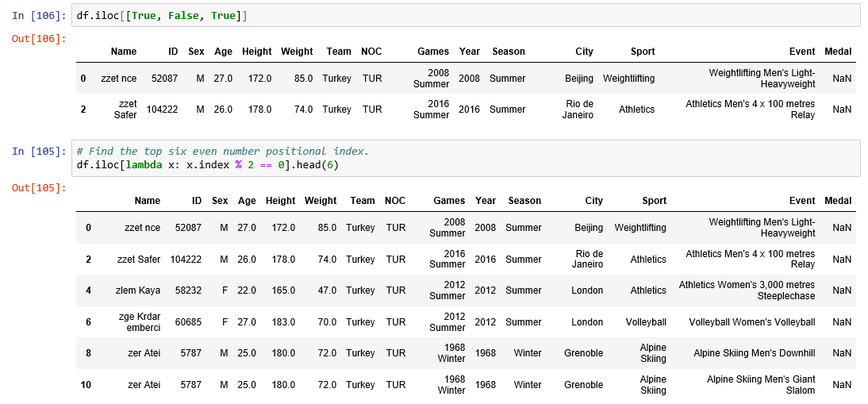Screen dimensions: 868x404
Task: Click the 'Volleyball Women's Volleyball' event cell
Action: click(x=751, y=322)
